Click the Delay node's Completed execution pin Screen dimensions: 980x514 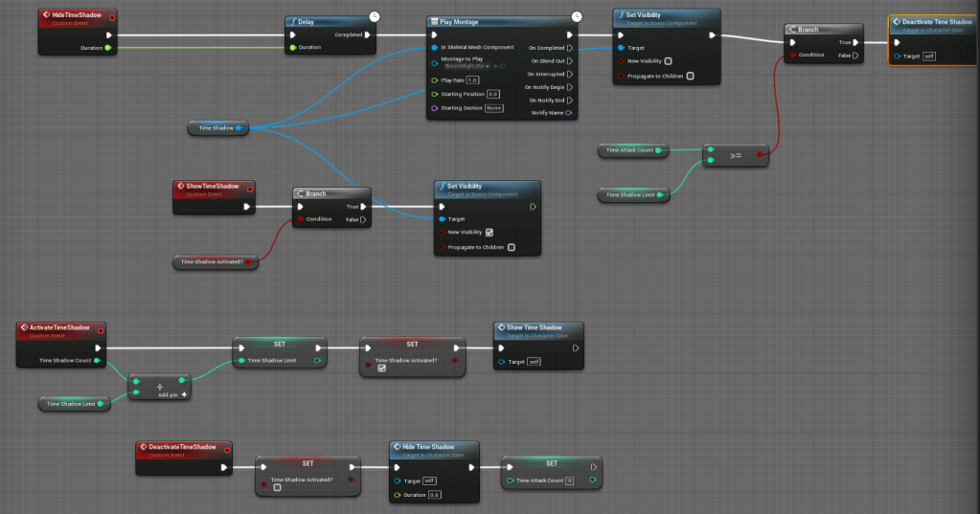[x=368, y=35]
